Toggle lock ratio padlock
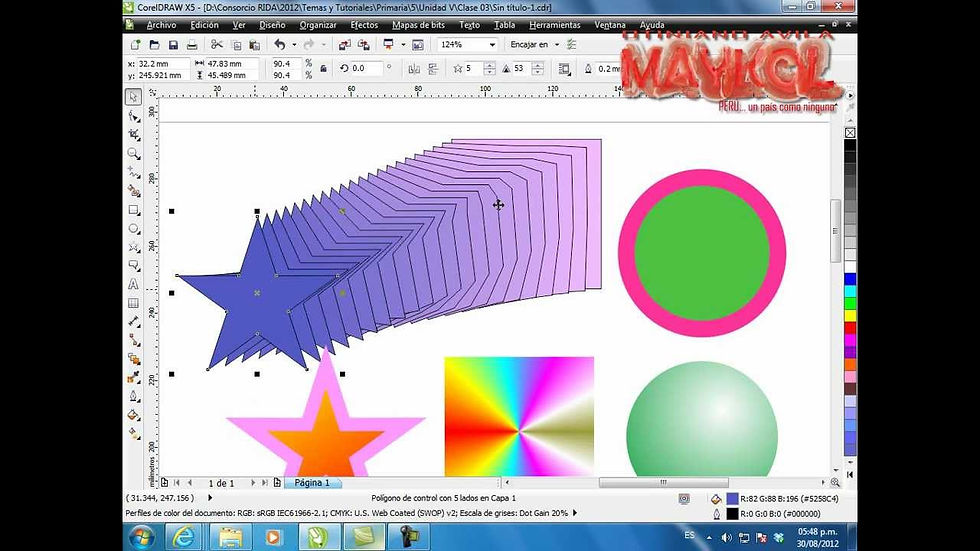The height and width of the screenshot is (551, 980). pos(323,69)
